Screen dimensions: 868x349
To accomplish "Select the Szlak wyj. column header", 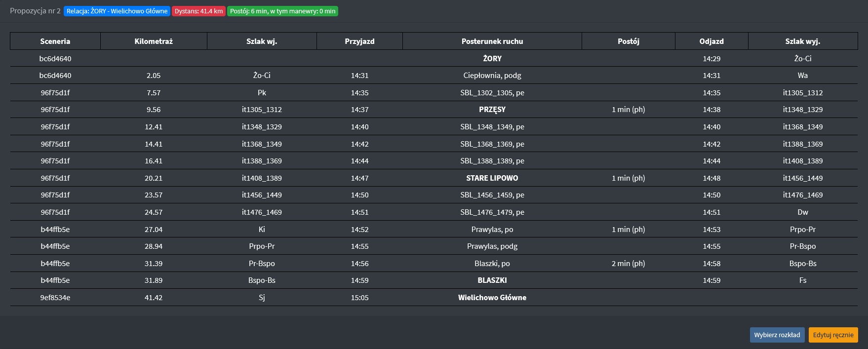I will point(802,41).
